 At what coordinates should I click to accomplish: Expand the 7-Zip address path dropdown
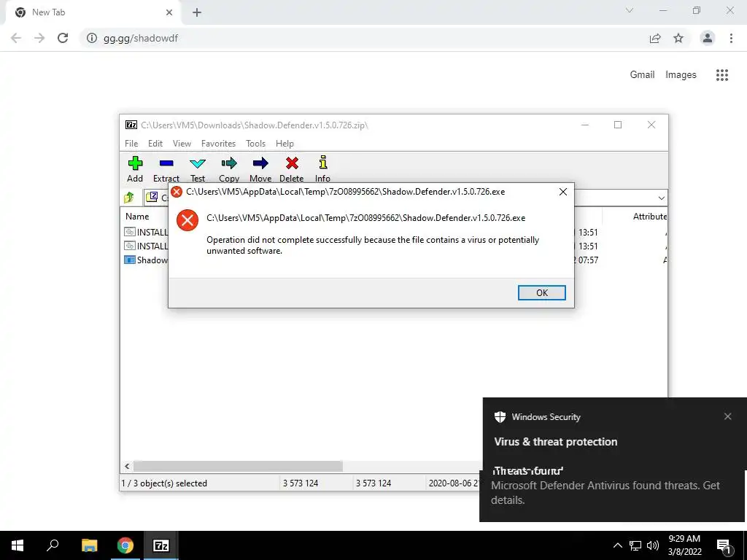coord(661,198)
